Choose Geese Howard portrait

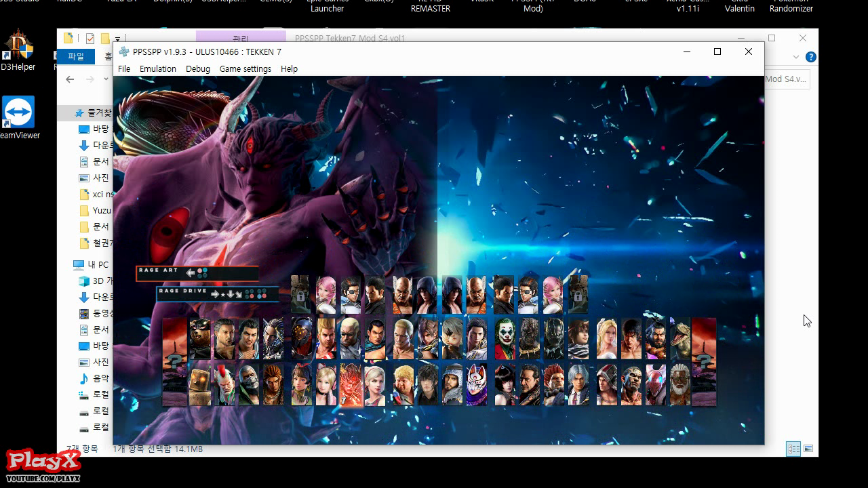pos(403,339)
